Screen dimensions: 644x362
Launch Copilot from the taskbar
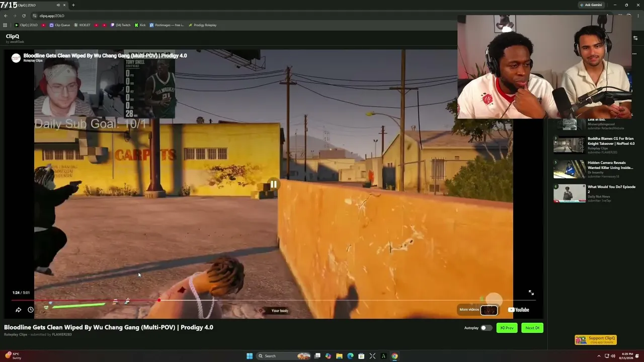(x=328, y=356)
